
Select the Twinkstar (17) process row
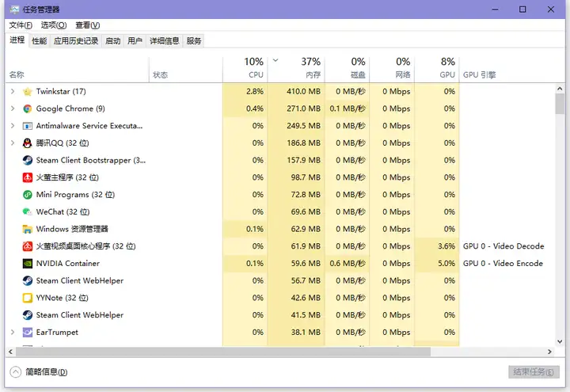pyautogui.click(x=280, y=91)
